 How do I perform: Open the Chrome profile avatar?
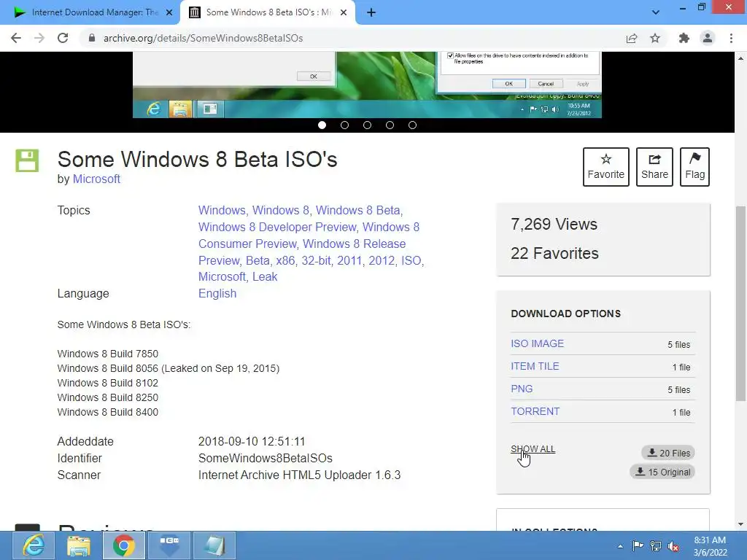[708, 38]
